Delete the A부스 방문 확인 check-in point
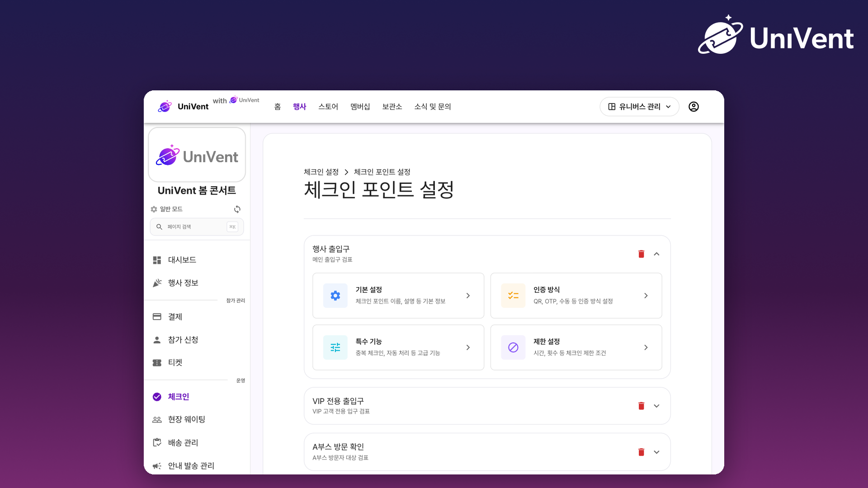 [x=641, y=452]
